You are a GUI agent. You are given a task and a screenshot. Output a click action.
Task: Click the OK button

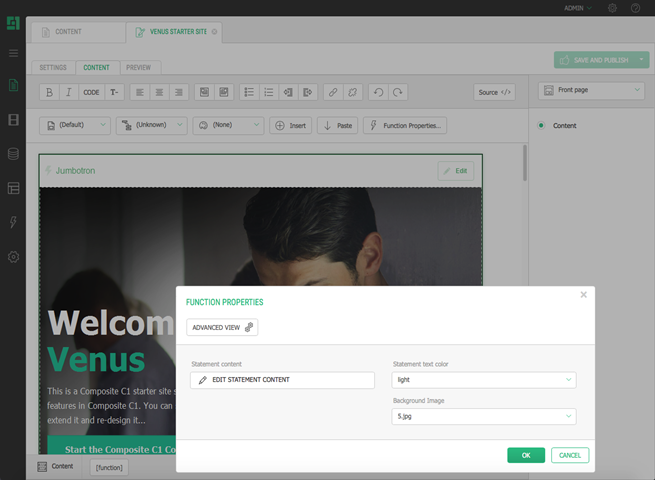(526, 455)
